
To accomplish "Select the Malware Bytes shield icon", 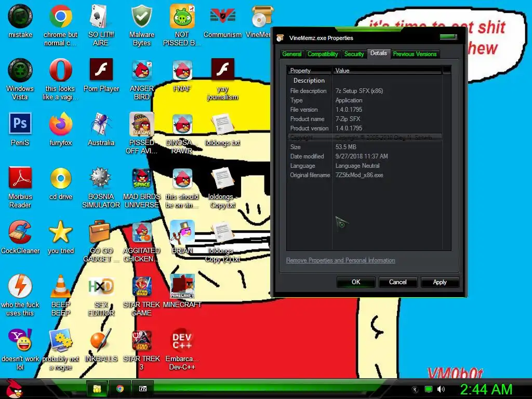I will click(x=141, y=25).
